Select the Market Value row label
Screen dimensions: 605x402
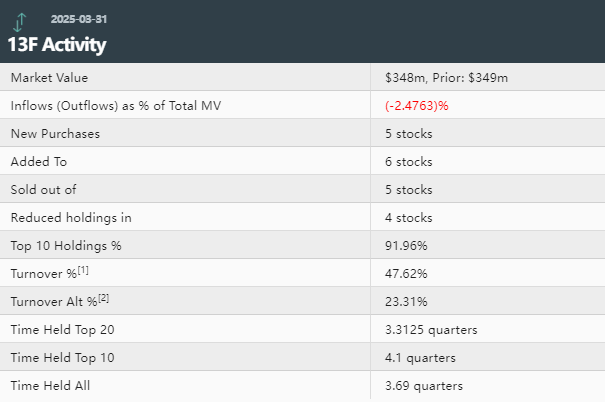click(x=50, y=77)
